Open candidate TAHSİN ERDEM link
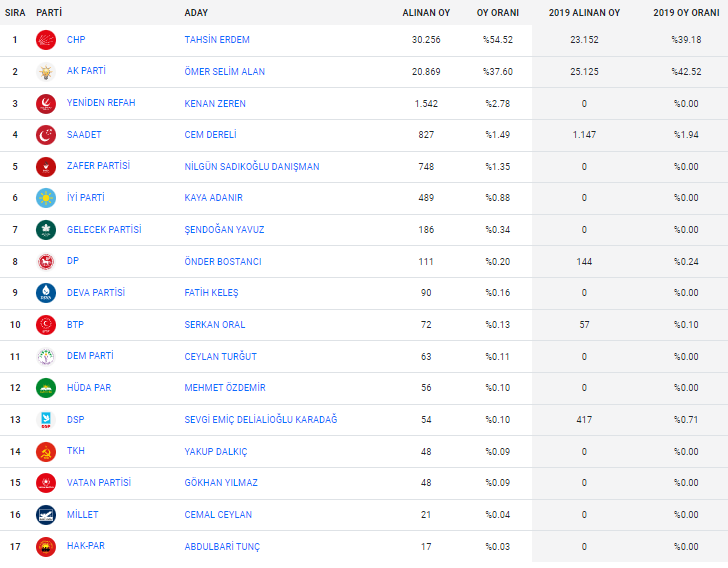This screenshot has width=728, height=568. tap(217, 40)
